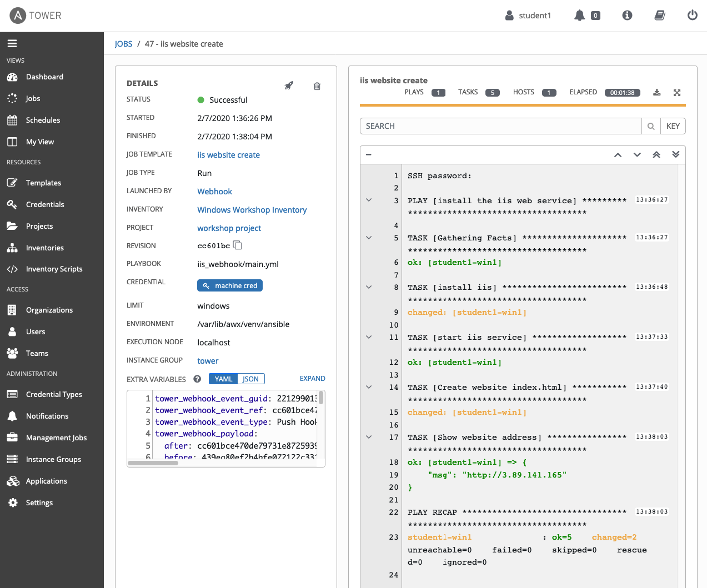Open the Windows Workshop Inventory link
The height and width of the screenshot is (588, 707).
click(252, 210)
